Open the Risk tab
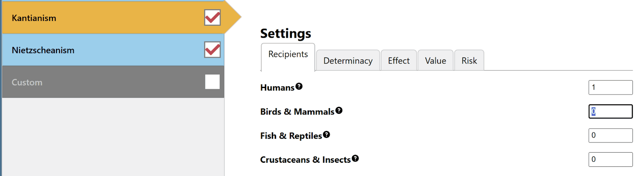 (469, 61)
